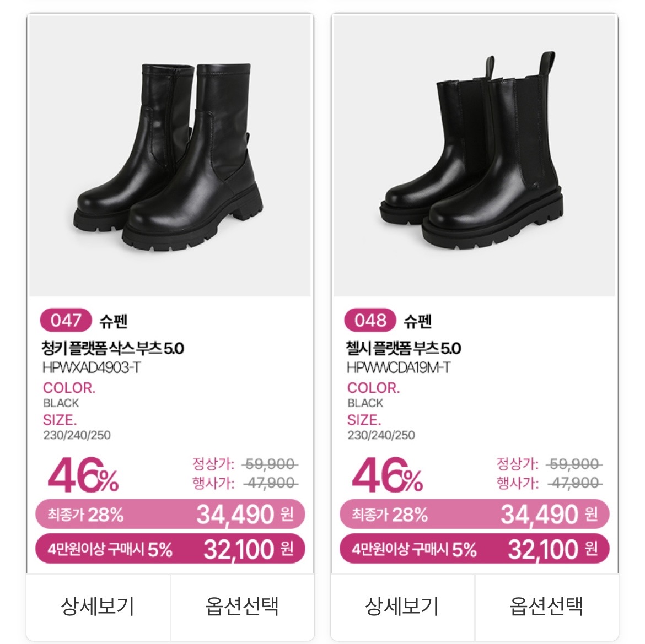The height and width of the screenshot is (644, 645).
Task: Click the 슈펜 brand label on product 048
Action: [418, 321]
